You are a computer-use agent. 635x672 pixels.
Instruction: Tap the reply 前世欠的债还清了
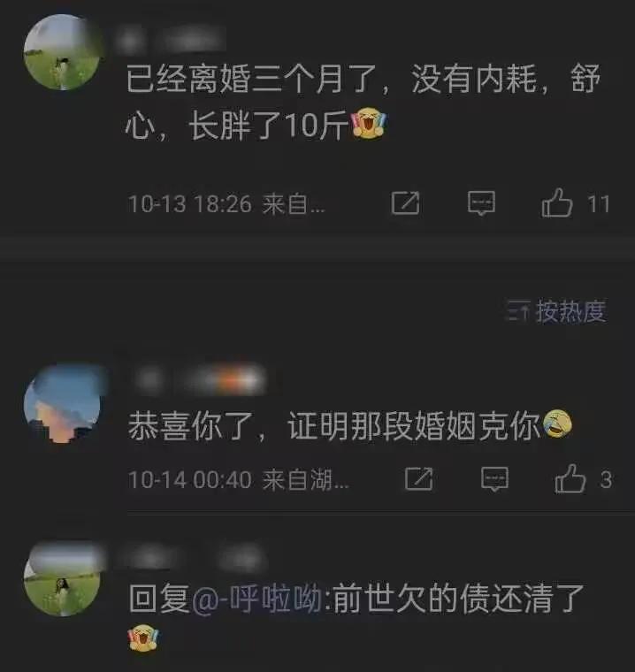(x=457, y=599)
